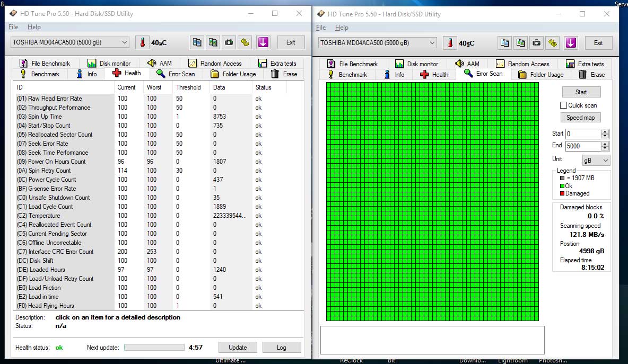Screen dimensions: 628x364
Task: Open the options tool icon in left window
Action: click(245, 42)
